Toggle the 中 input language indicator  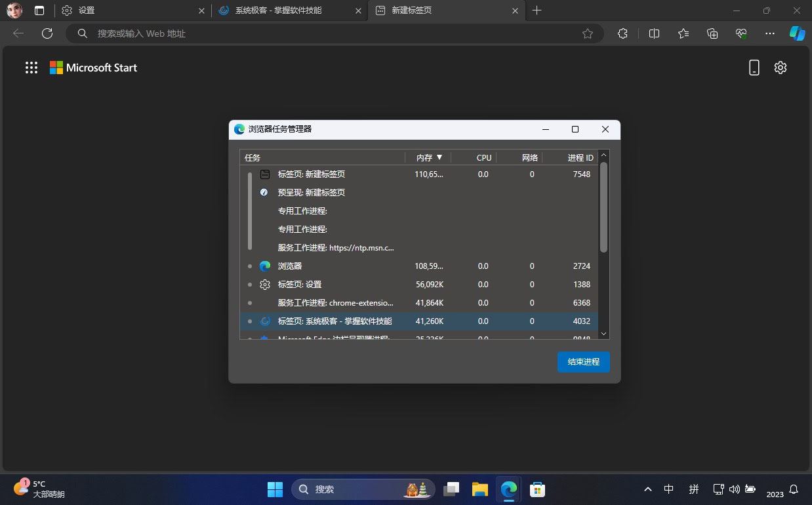pyautogui.click(x=668, y=489)
